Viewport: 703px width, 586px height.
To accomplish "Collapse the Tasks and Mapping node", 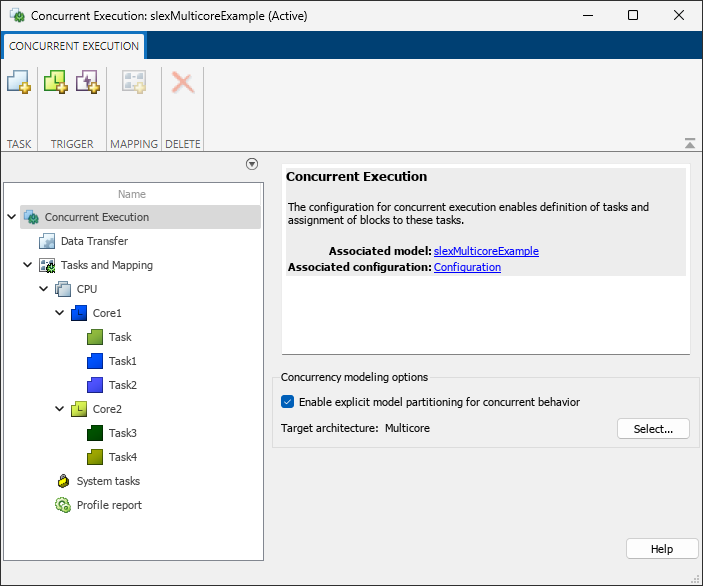I will (x=28, y=265).
